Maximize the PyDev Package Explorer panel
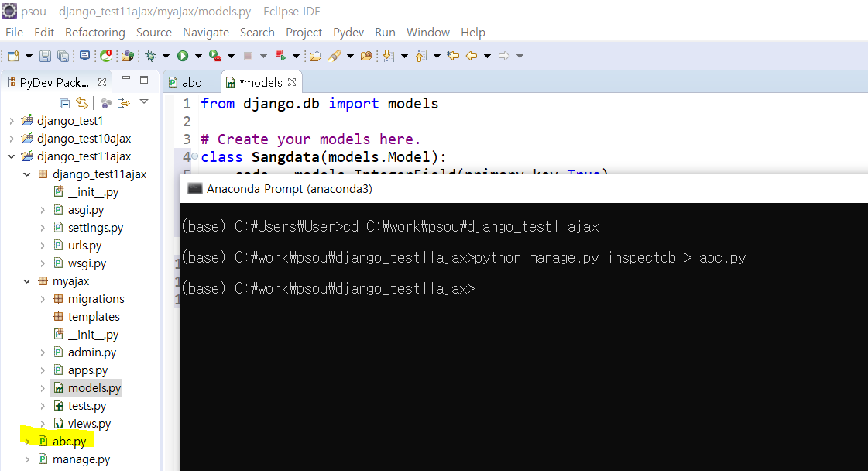The image size is (868, 471). coord(144,80)
